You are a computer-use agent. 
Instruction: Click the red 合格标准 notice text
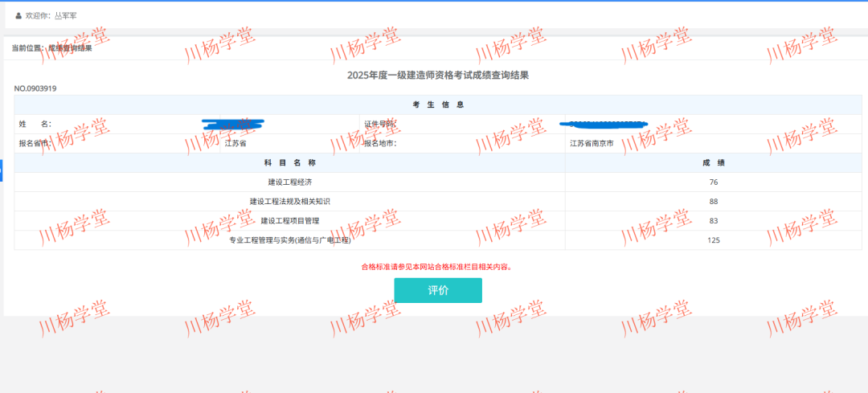click(437, 267)
